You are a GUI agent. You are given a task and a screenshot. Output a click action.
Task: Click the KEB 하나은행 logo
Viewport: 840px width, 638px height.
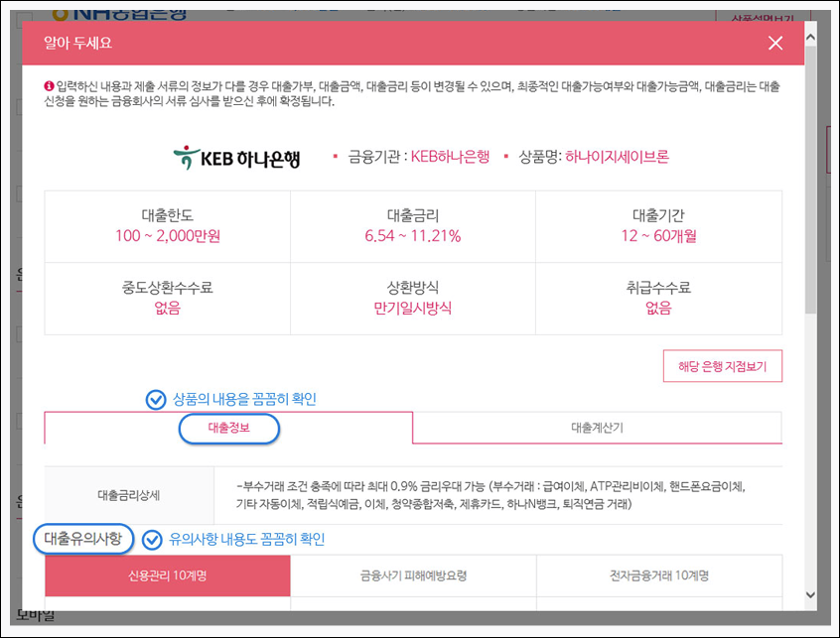(x=236, y=158)
